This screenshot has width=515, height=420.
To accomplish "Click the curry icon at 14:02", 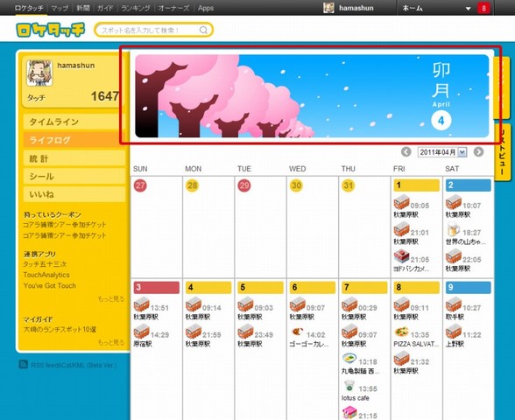I will click(x=297, y=332).
